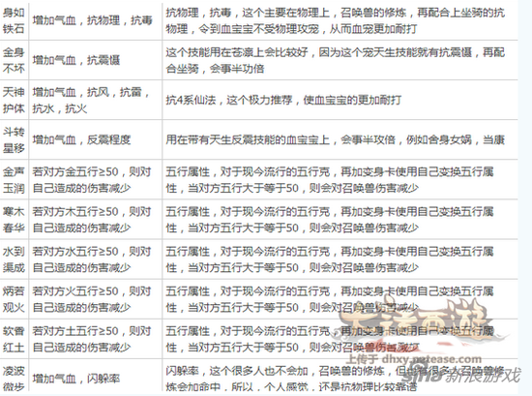
Task: Click the effect cell 增加气血，闪躲率
Action: tap(96, 376)
